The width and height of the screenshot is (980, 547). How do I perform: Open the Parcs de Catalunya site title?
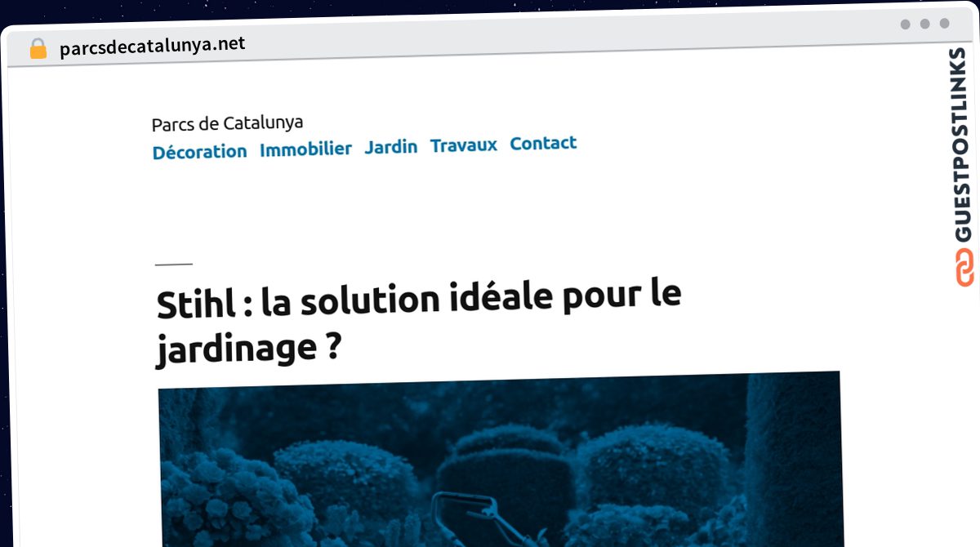[227, 123]
